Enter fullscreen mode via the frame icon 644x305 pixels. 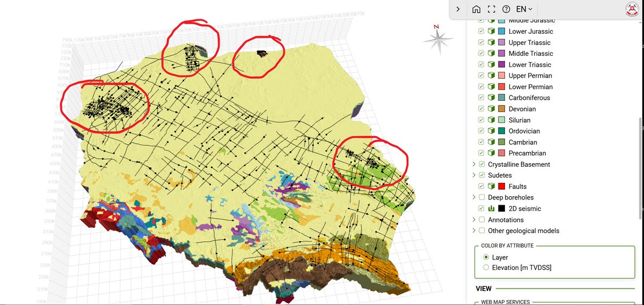point(491,9)
